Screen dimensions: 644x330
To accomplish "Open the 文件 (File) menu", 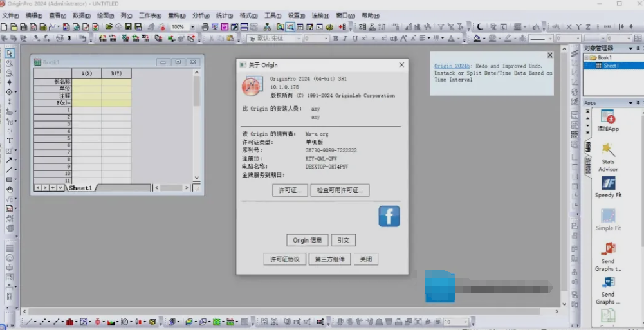I will pyautogui.click(x=10, y=15).
